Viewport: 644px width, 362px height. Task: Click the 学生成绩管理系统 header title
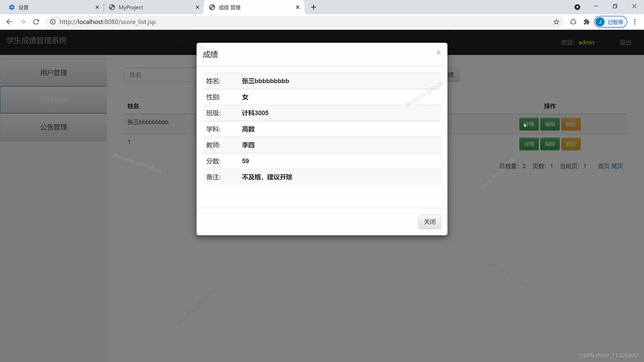click(36, 41)
